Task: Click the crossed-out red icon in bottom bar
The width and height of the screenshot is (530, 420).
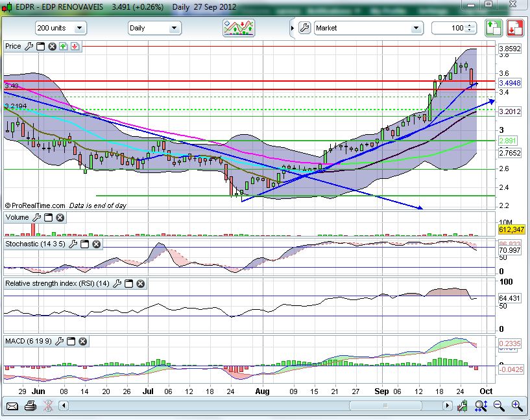Action: pos(49,406)
